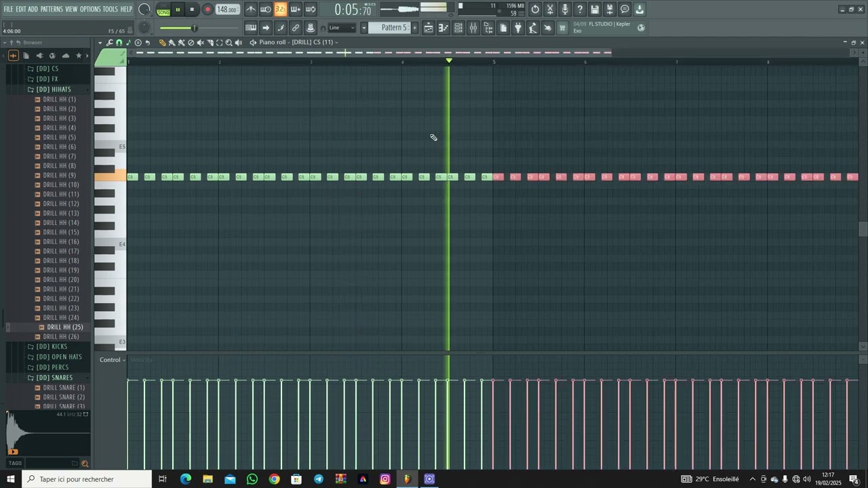Pause playback with the pause button
The image size is (868, 488).
(x=178, y=9)
